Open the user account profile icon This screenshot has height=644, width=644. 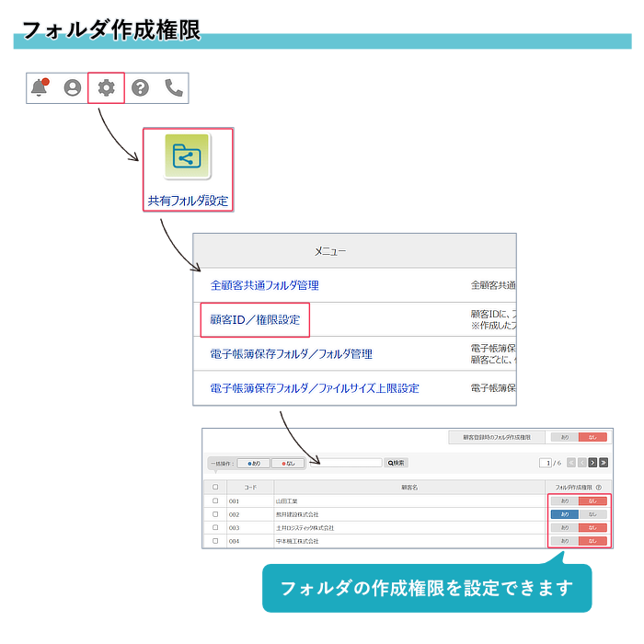click(72, 87)
